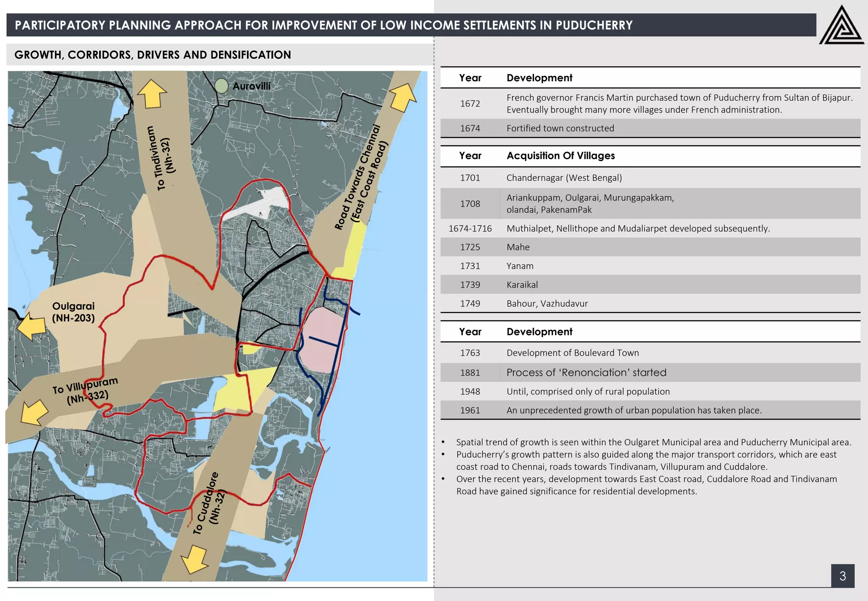
Task: Click the Participatory Planning Approach title
Action: point(323,25)
